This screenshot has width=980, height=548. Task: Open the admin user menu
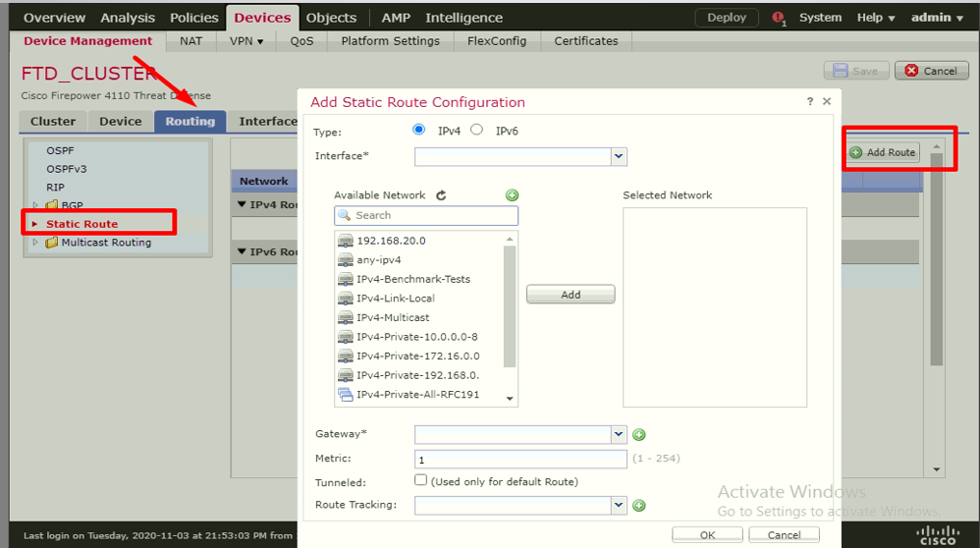[937, 18]
